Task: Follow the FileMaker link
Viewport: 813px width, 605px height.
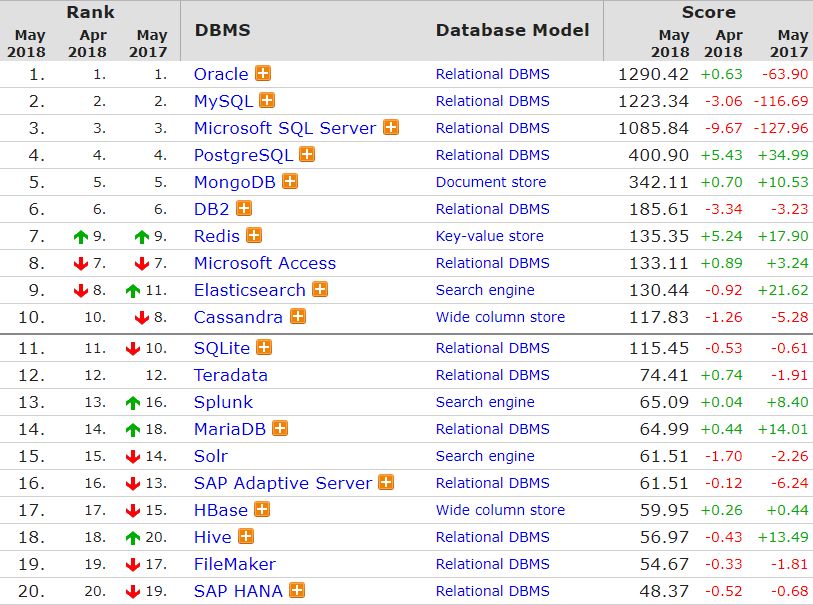Action: (234, 564)
